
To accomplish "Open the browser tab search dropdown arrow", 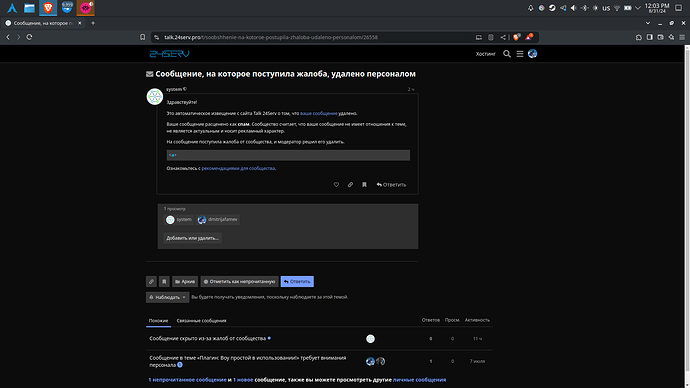I will click(648, 23).
